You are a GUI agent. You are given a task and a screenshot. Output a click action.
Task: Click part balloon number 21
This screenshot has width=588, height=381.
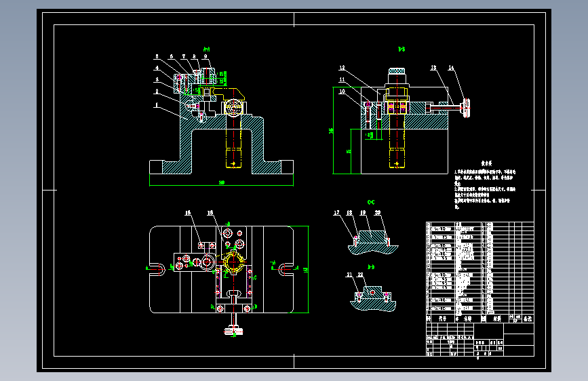pyautogui.click(x=349, y=275)
